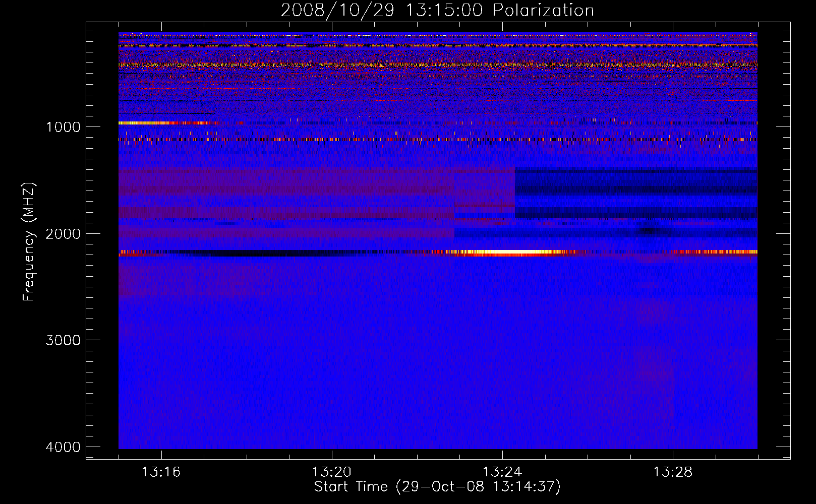
Task: Click the 13:28 time axis label
Action: tap(673, 472)
